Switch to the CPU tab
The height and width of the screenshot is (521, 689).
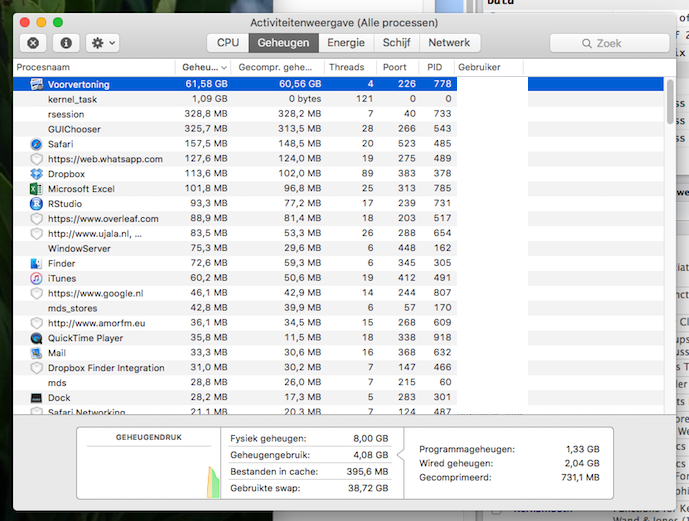coord(228,43)
